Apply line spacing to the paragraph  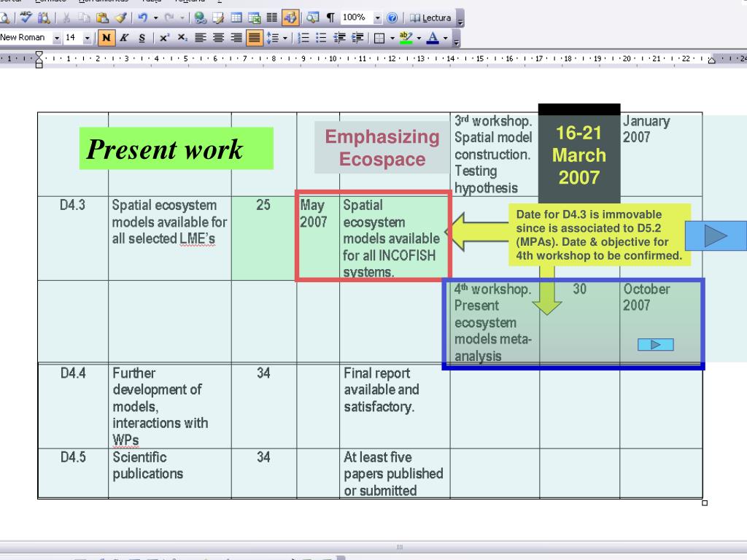click(272, 38)
